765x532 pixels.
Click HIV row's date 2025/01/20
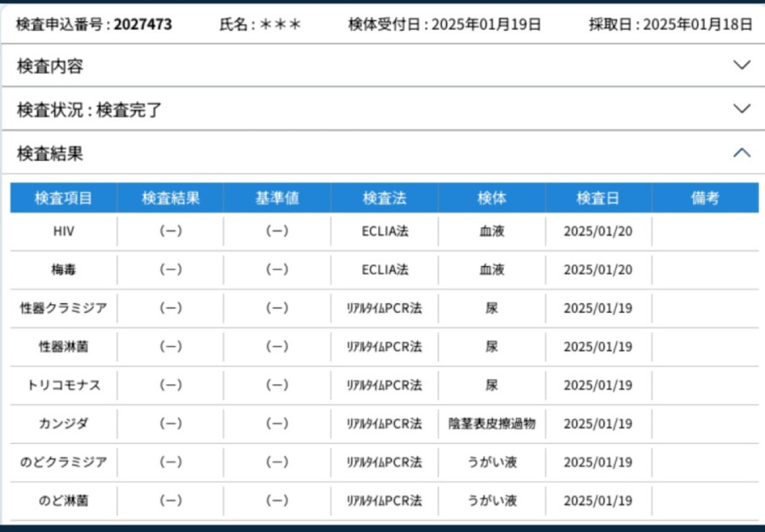pyautogui.click(x=598, y=231)
